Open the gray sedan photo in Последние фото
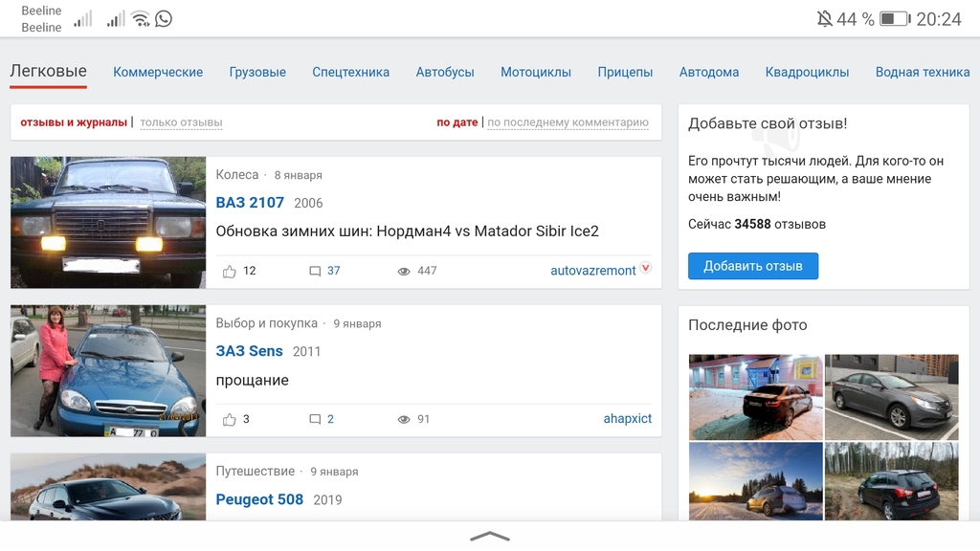980x551 pixels. tap(891, 397)
